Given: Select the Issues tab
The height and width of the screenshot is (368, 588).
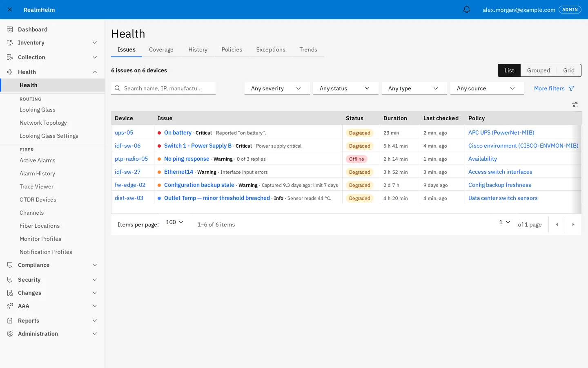Looking at the screenshot, I should coord(126,49).
